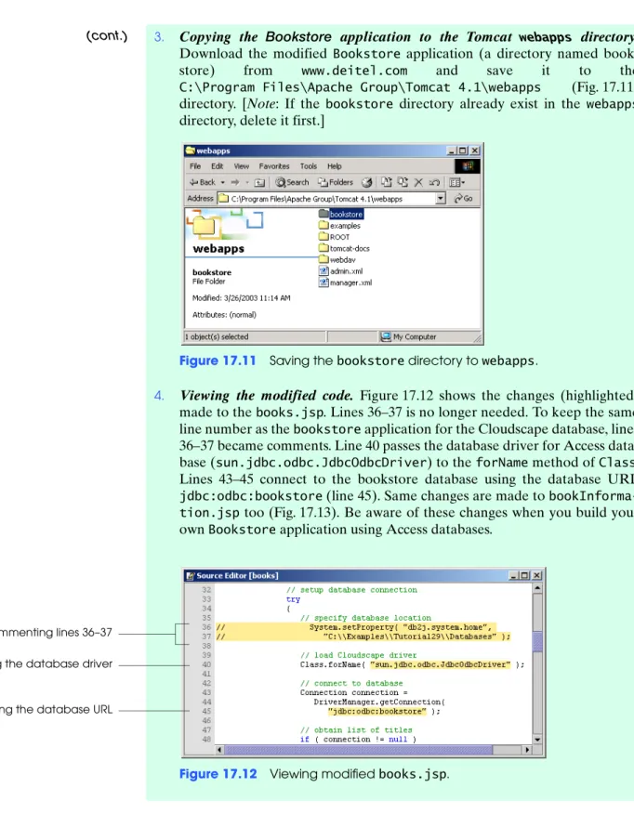
Task: Click the '// load Cloudscape driver' comment
Action: pyautogui.click(x=359, y=655)
